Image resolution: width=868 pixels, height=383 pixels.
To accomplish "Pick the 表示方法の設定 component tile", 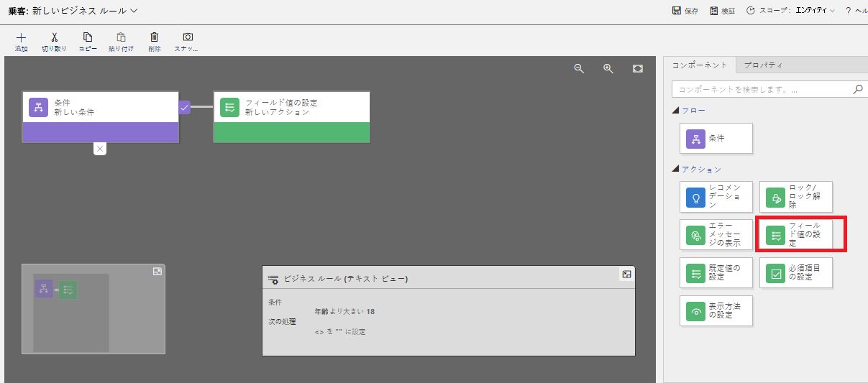I will 716,311.
